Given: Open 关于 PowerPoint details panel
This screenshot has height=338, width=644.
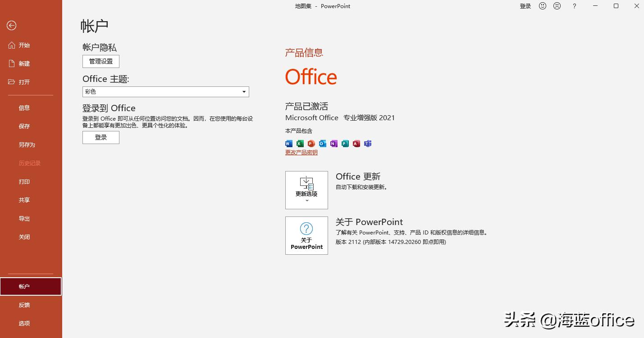Looking at the screenshot, I should (306, 235).
